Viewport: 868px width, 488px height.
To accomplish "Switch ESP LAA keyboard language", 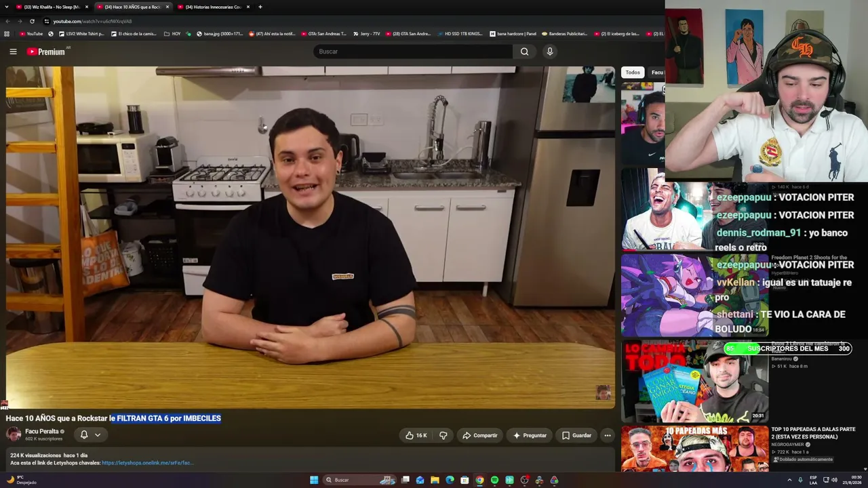I will [814, 480].
